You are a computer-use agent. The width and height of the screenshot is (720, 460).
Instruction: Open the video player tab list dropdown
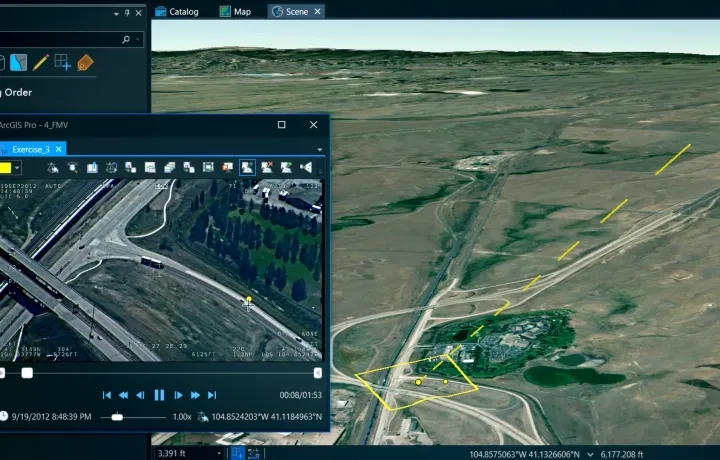coord(320,150)
